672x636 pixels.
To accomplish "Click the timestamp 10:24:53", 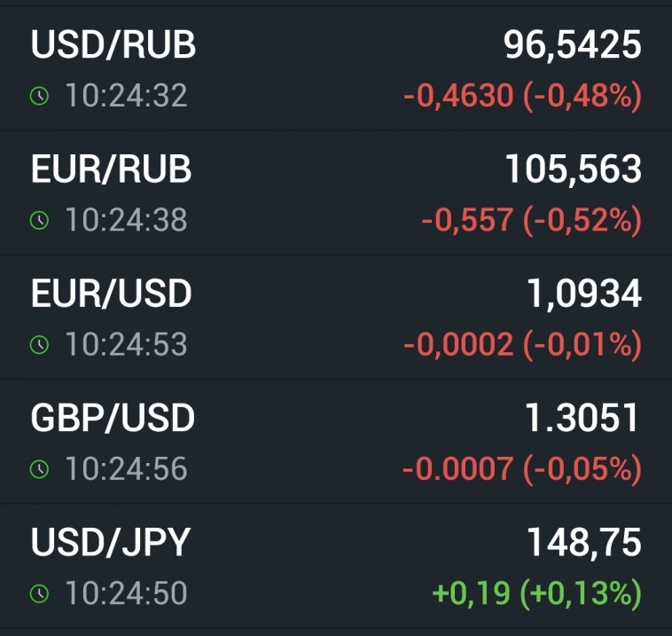I will click(126, 344).
